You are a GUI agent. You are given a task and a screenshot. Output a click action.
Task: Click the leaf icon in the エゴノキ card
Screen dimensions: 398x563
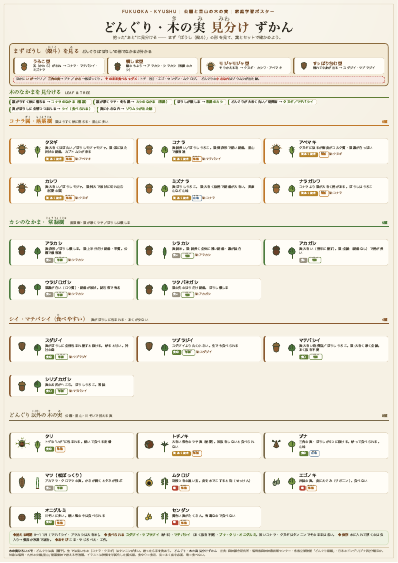(292, 483)
